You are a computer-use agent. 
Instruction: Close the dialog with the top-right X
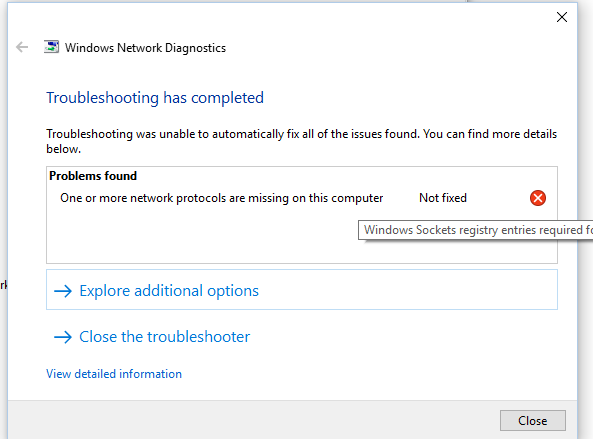pyautogui.click(x=562, y=17)
